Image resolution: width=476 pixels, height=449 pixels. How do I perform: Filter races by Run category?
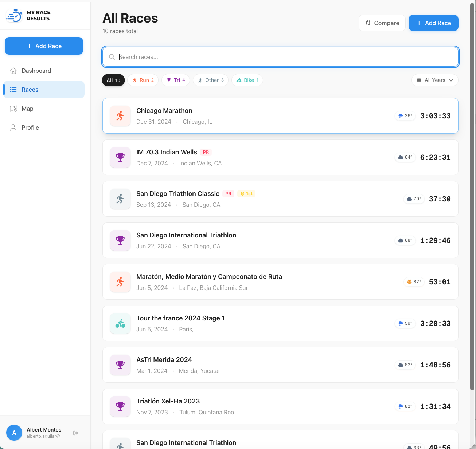click(x=143, y=80)
